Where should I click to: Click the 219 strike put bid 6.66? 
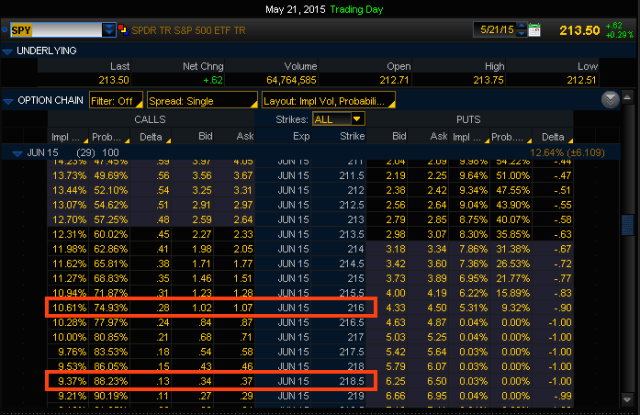click(396, 396)
